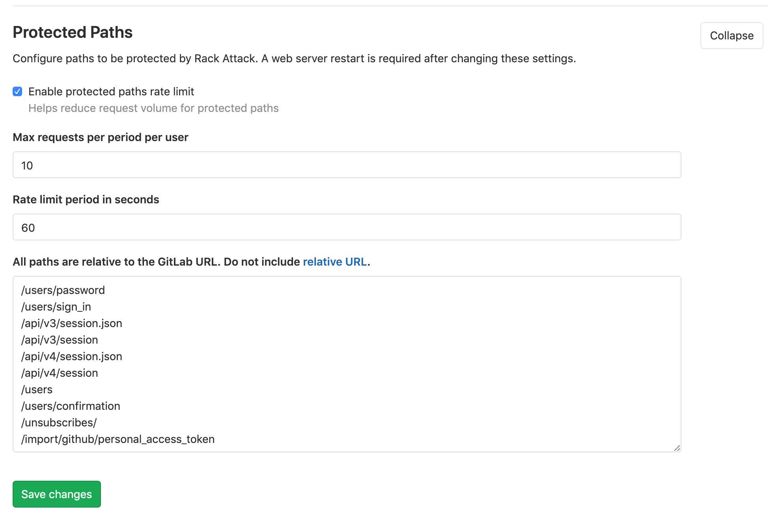Click the /api/v4/session path line

click(x=60, y=373)
